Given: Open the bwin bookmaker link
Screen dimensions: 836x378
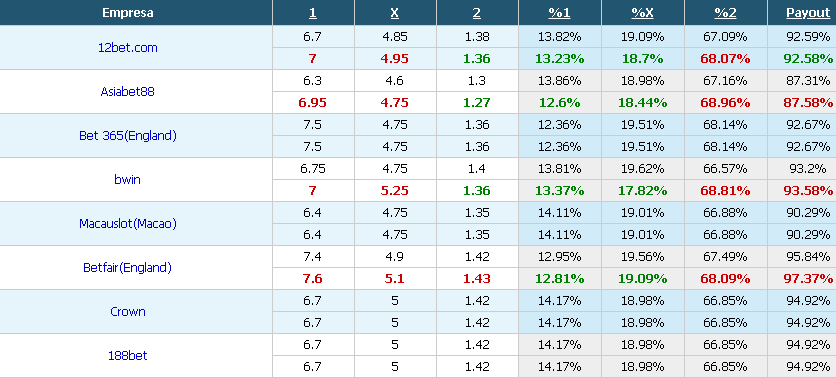Looking at the screenshot, I should pyautogui.click(x=127, y=179).
